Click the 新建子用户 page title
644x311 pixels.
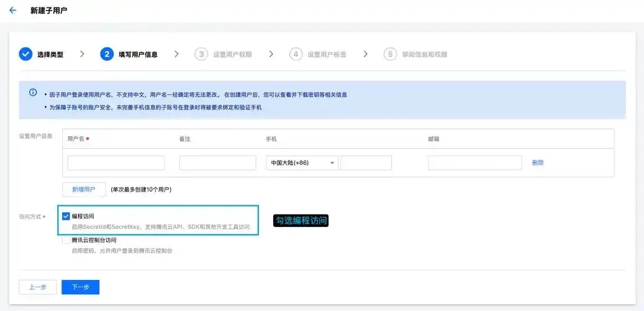(x=49, y=11)
